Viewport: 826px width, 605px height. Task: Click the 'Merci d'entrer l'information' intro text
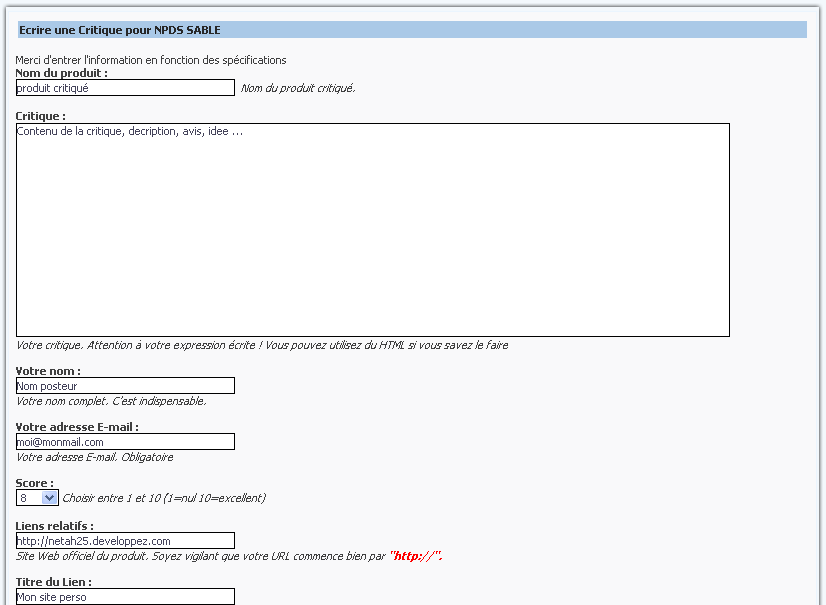click(x=151, y=60)
